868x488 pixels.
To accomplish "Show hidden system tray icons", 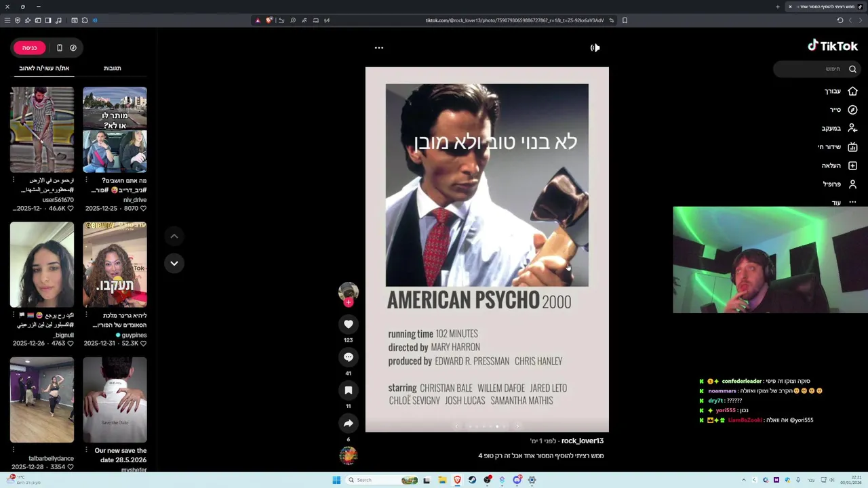I will [x=745, y=480].
